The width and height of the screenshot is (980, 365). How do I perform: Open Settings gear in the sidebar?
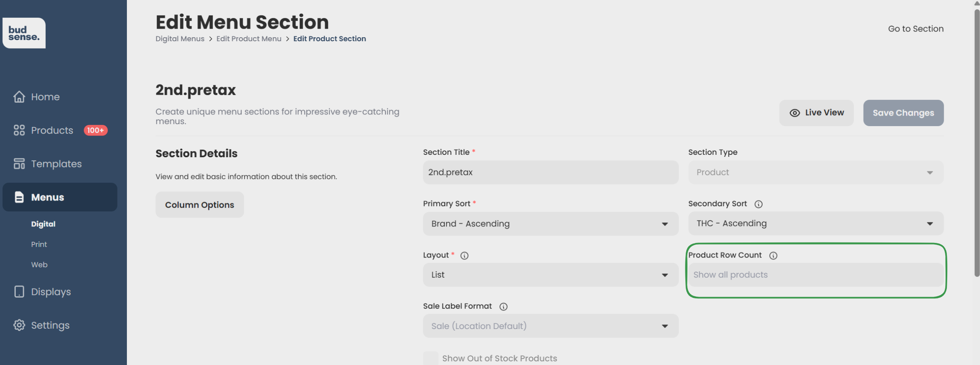(19, 325)
